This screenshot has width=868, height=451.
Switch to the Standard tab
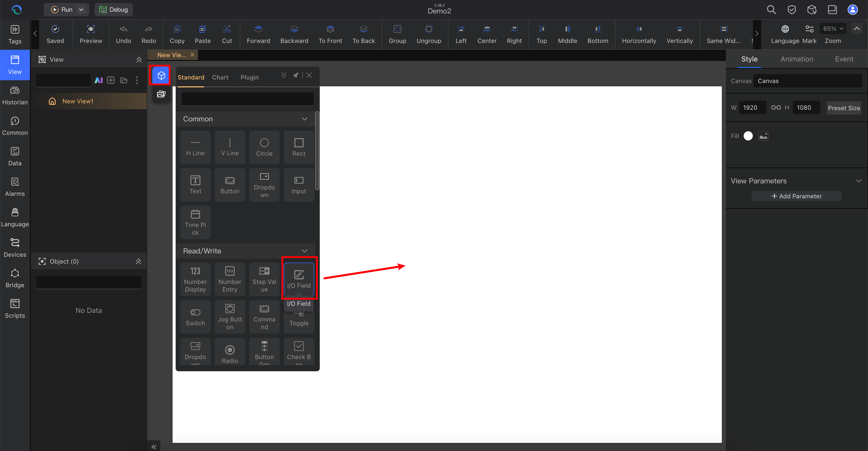[191, 77]
